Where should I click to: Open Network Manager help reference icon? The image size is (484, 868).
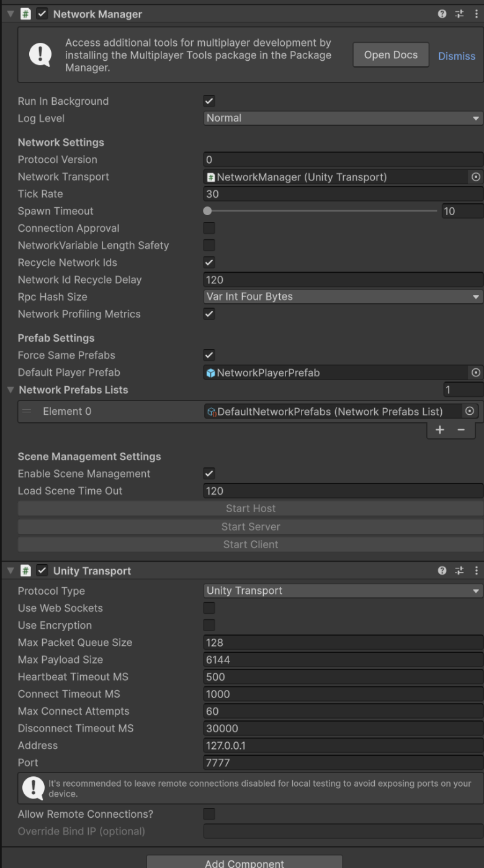click(442, 14)
